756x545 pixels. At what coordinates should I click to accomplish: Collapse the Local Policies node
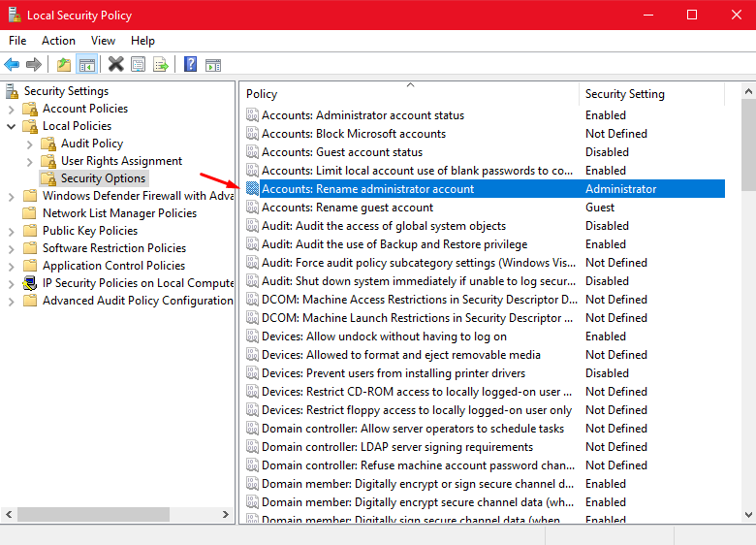click(11, 127)
